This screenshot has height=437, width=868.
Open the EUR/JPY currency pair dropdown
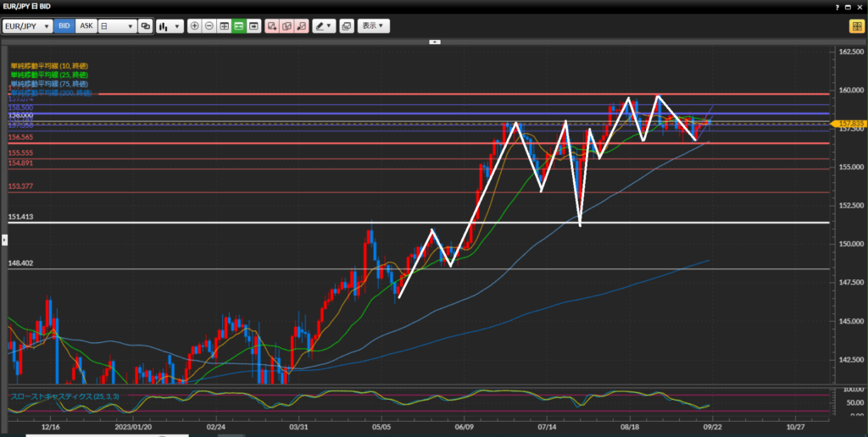28,26
